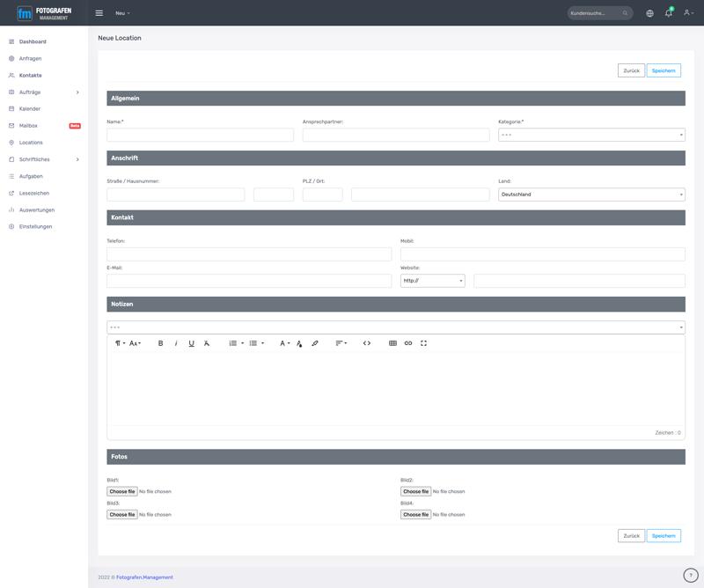704x588 pixels.
Task: Open code view in notes editor
Action: point(367,343)
